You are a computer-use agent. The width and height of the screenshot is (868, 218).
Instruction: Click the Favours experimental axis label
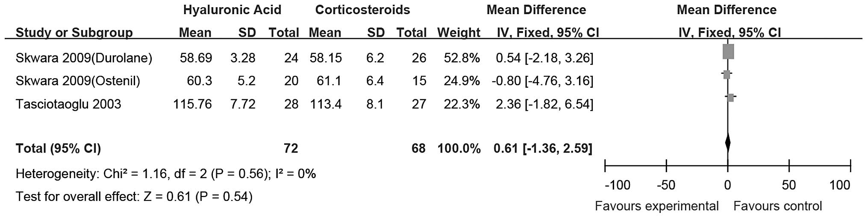[x=656, y=206]
